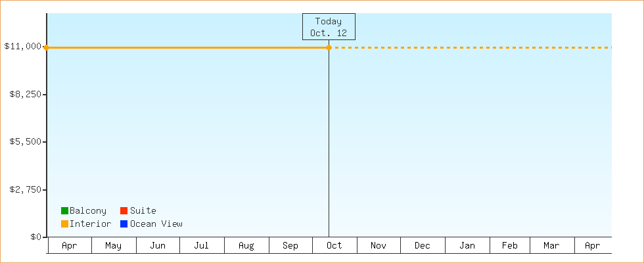Viewport: 644px width, 263px height.
Task: Select the Dec month on the axis
Action: tap(423, 246)
